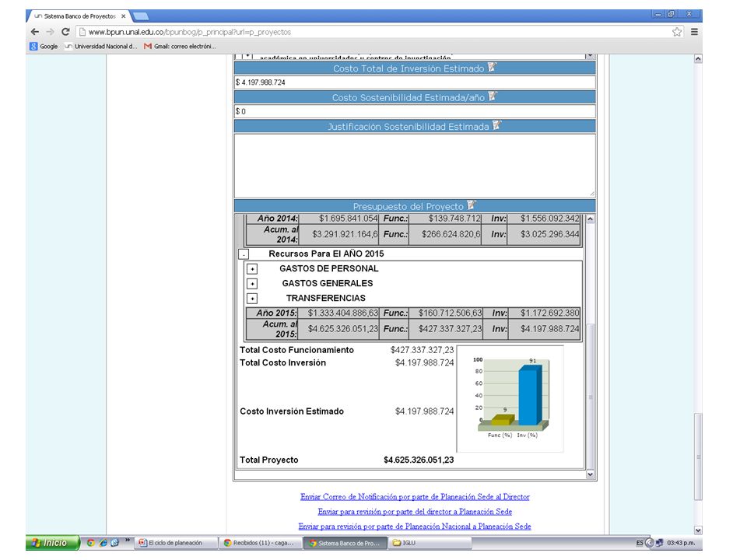Expand GASTOS DE PERSONAL

coord(252,269)
